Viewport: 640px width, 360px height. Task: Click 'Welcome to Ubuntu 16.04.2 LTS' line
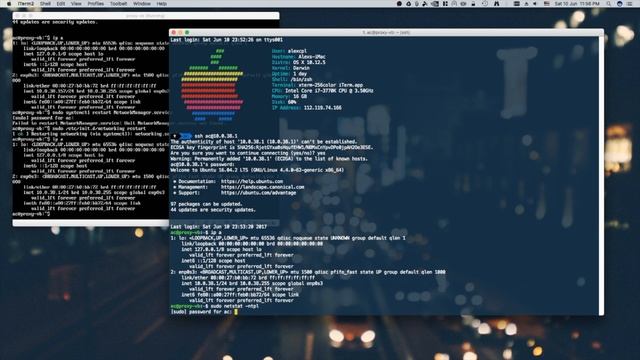pyautogui.click(x=257, y=170)
